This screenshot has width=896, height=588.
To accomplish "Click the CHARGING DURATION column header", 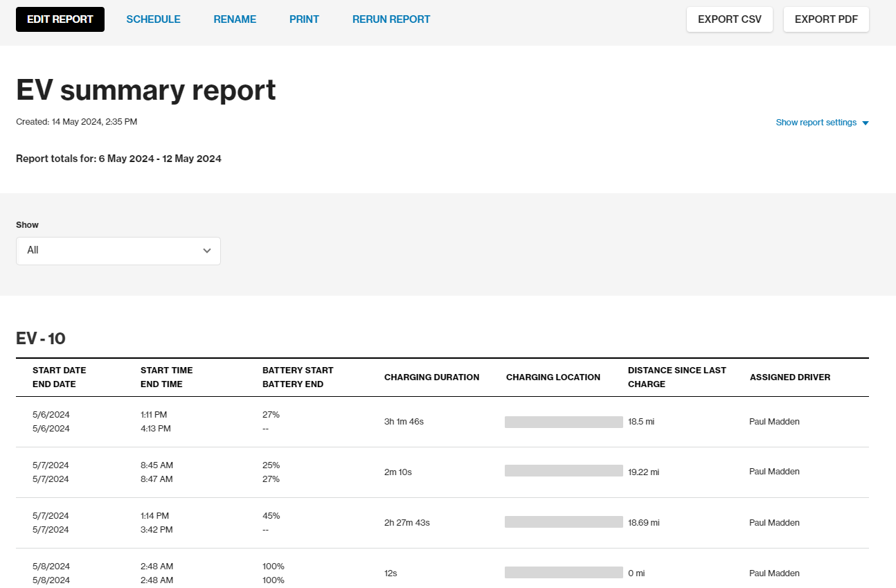I will (x=431, y=377).
